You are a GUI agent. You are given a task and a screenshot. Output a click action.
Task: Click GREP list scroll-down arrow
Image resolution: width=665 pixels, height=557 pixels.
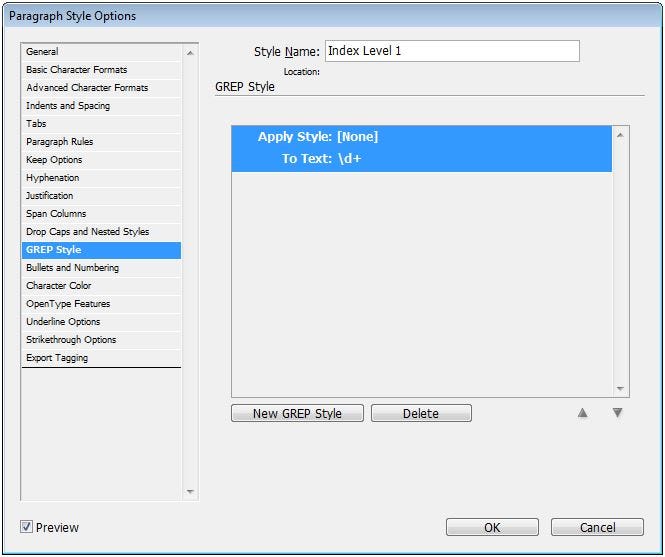pyautogui.click(x=620, y=389)
